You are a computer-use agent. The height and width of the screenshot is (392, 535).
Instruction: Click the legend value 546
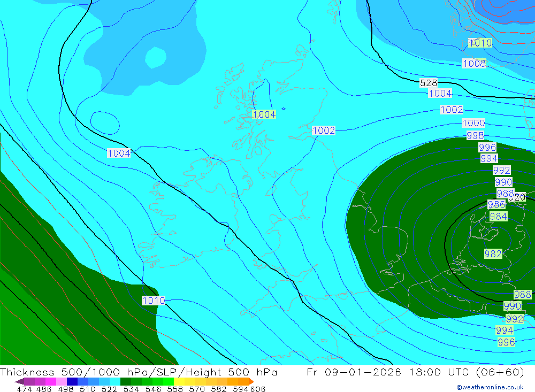pyautogui.click(x=153, y=389)
